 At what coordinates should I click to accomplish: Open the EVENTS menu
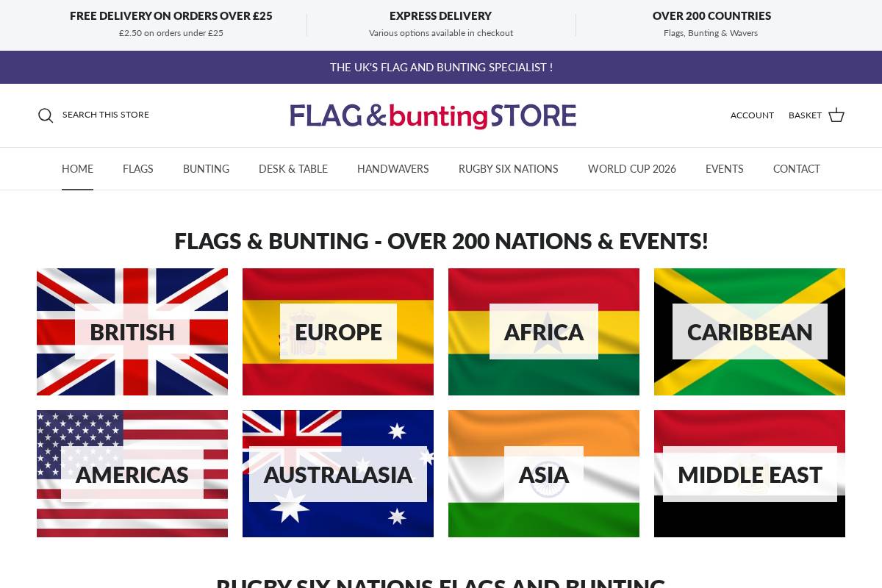tap(724, 169)
